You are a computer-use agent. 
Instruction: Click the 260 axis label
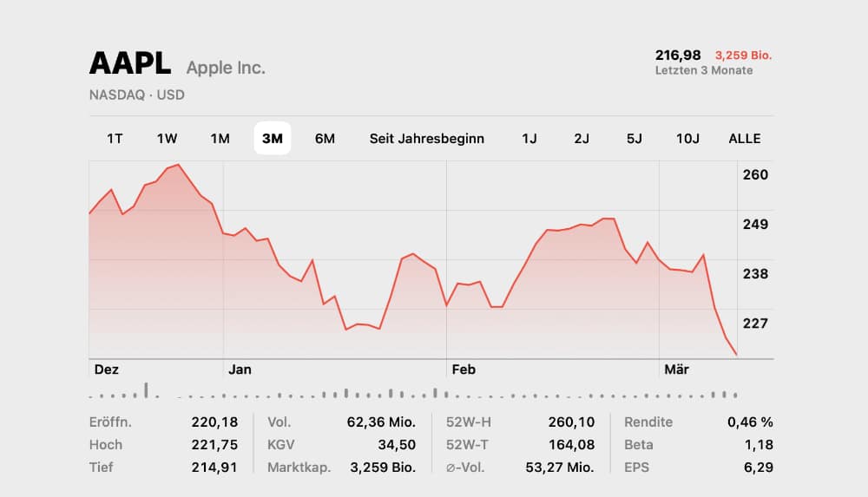click(756, 175)
